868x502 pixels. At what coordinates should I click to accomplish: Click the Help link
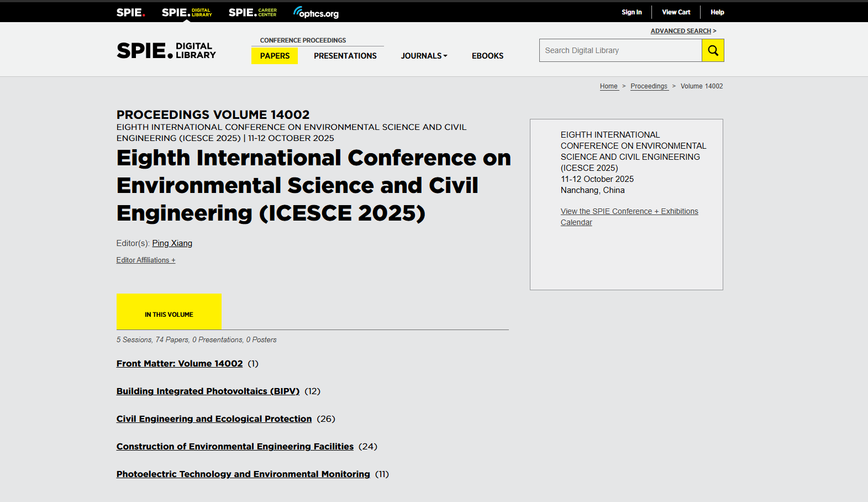tap(717, 12)
